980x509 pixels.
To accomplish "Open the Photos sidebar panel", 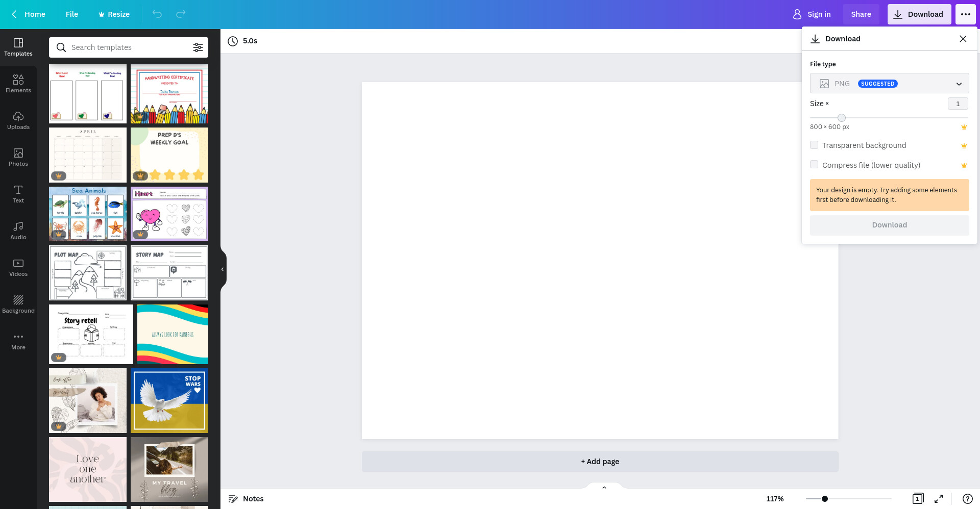I will (18, 157).
